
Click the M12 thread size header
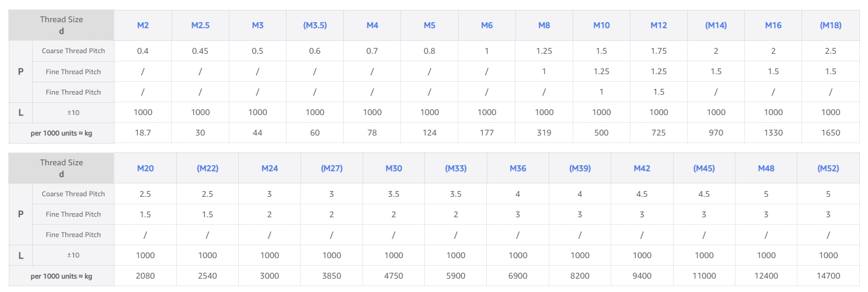point(658,25)
